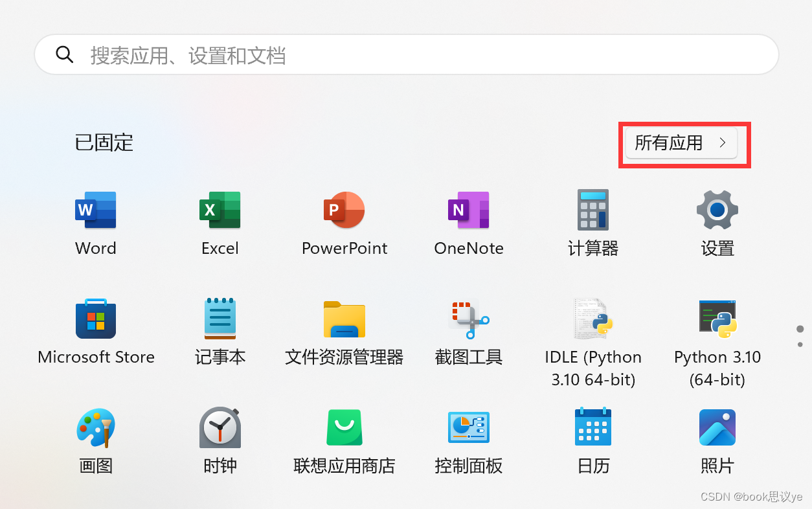The image size is (812, 509).
Task: Open the 设置 gear icon
Action: [x=717, y=210]
